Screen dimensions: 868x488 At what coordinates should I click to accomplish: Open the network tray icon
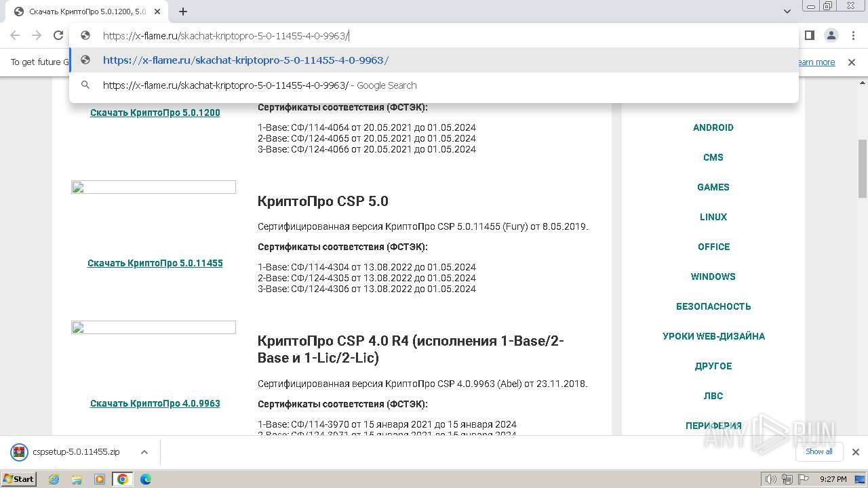pyautogui.click(x=787, y=479)
